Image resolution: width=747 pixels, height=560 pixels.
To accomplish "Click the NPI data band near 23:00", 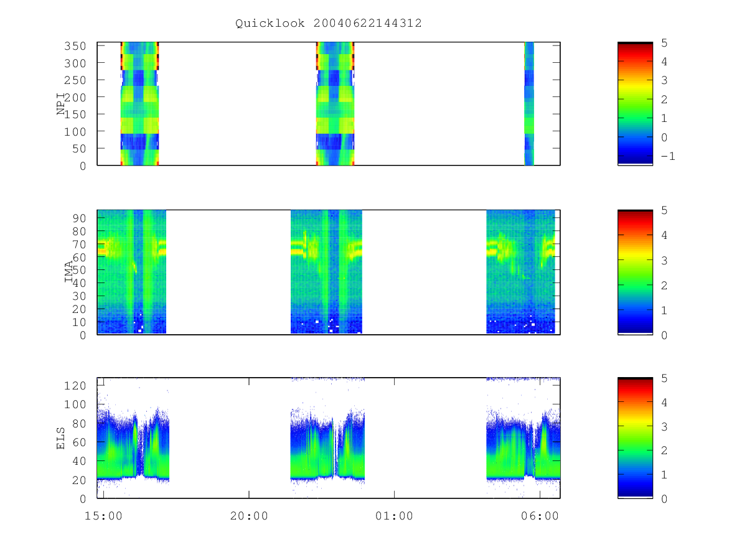I will 335,103.
